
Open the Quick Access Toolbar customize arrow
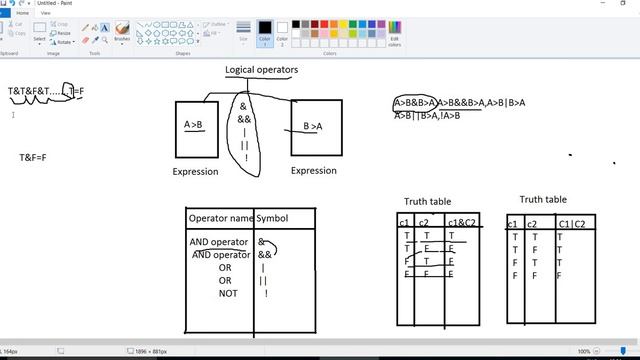click(29, 3)
